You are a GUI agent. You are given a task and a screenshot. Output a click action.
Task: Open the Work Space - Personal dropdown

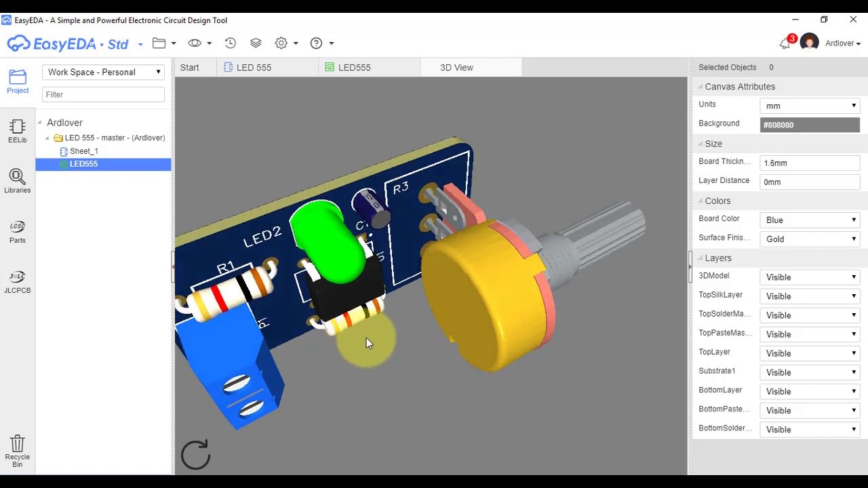point(104,72)
